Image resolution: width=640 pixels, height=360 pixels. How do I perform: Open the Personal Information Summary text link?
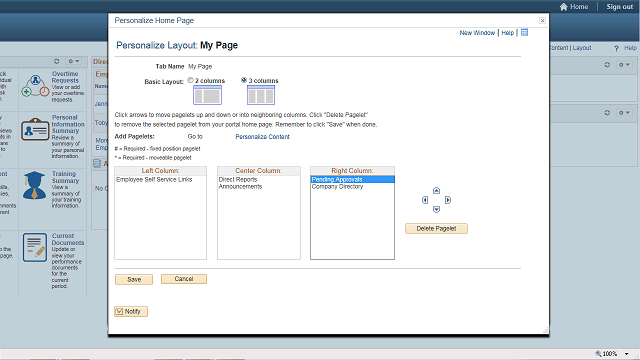point(68,124)
